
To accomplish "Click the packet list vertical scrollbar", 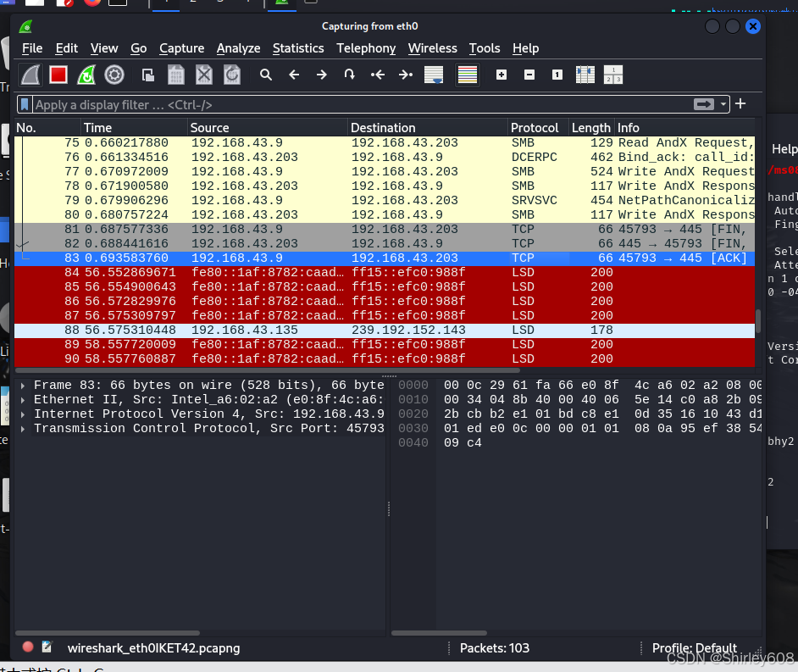I will [x=758, y=322].
